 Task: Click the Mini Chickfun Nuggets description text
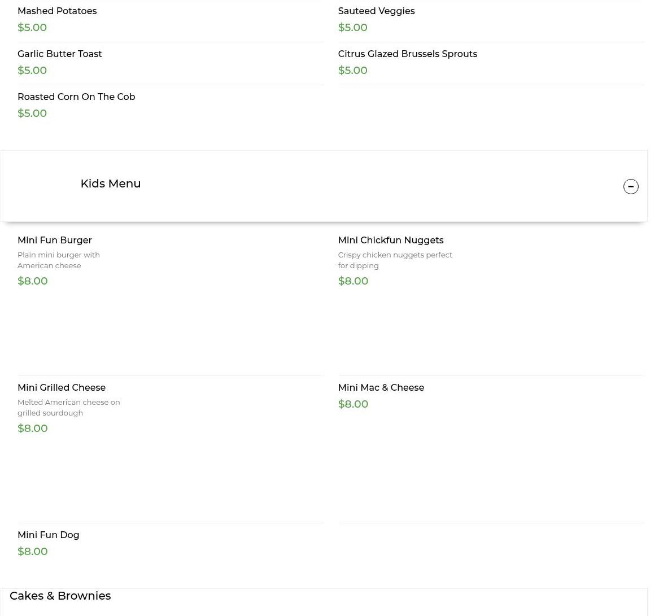click(395, 260)
